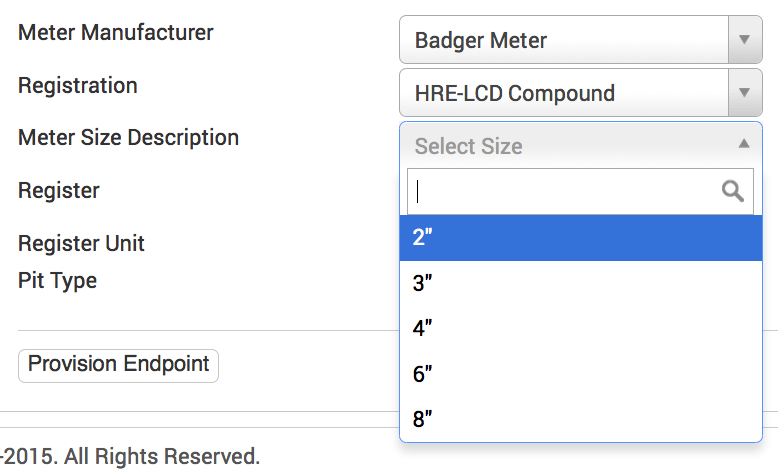This screenshot has height=476, width=778.
Task: Click the search magnifier icon in size dropdown
Action: [x=733, y=191]
